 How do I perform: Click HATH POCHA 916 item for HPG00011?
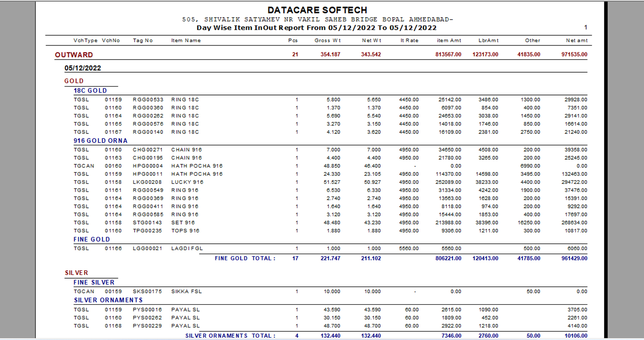pyautogui.click(x=197, y=174)
